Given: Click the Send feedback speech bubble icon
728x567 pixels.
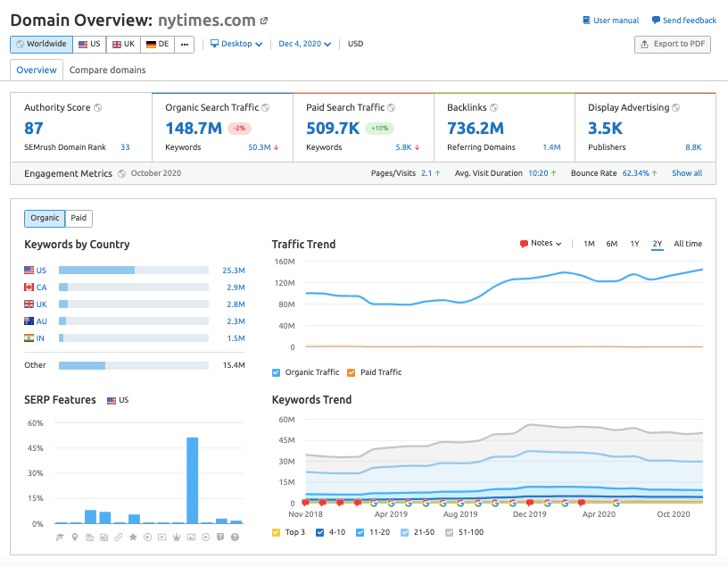Looking at the screenshot, I should coord(656,20).
